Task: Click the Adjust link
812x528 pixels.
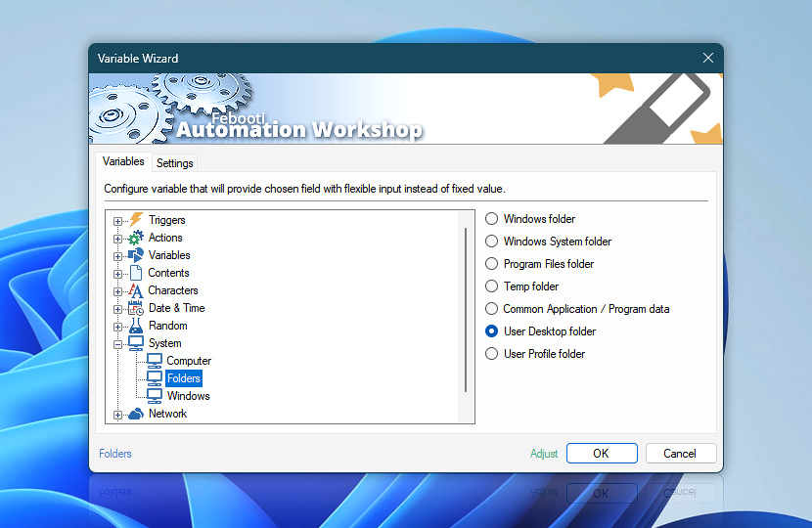Action: 544,454
